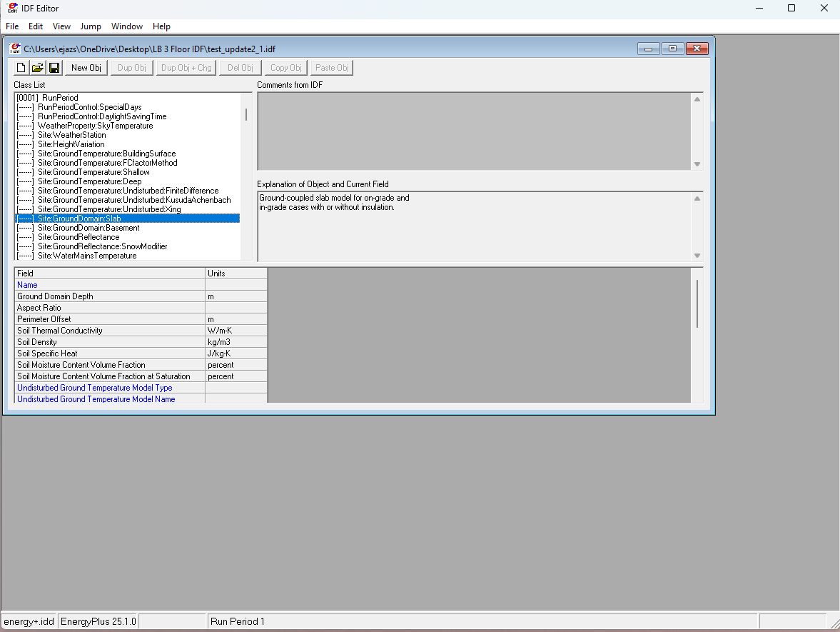Click the IDF Editor icon on the document title bar
Viewport: 840px width, 632px height.
tap(15, 49)
